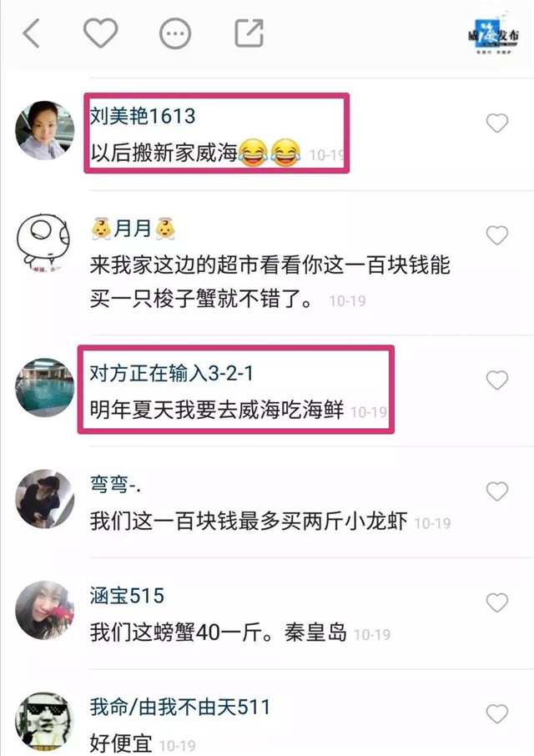534x756 pixels.
Task: Like the 月月 comment about 梭子蟹
Action: coord(497,235)
